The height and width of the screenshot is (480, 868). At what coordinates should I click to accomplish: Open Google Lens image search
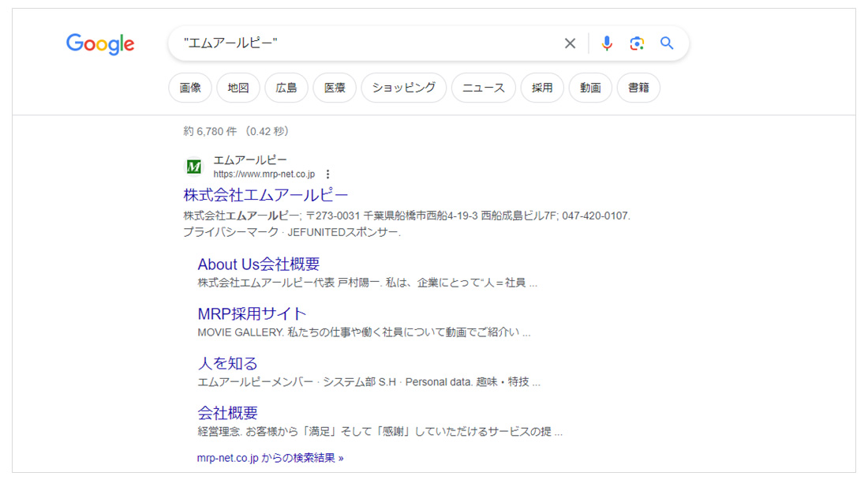click(x=637, y=43)
